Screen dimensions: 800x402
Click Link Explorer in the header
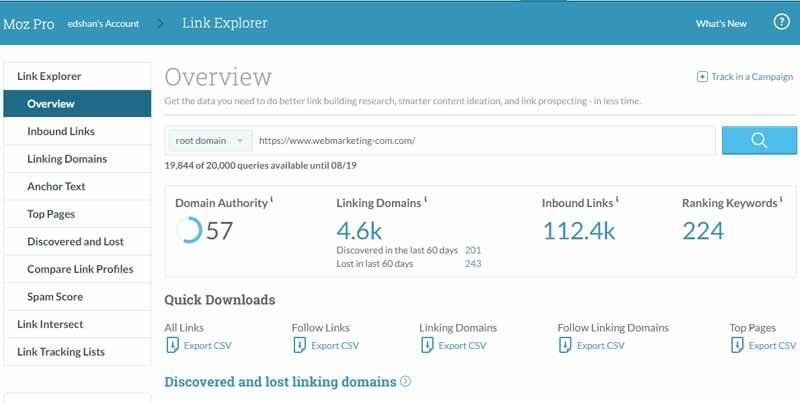click(224, 23)
